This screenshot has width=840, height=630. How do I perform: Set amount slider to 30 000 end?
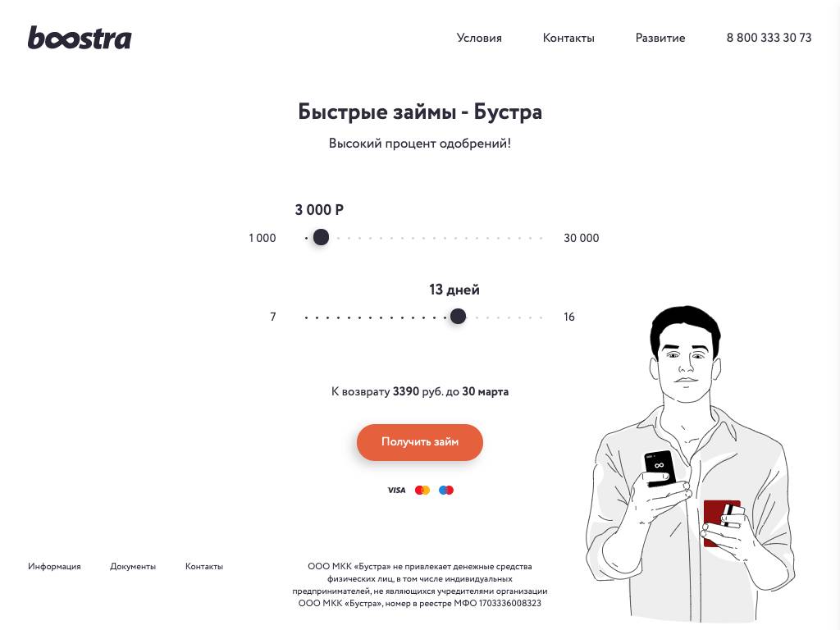[541, 238]
